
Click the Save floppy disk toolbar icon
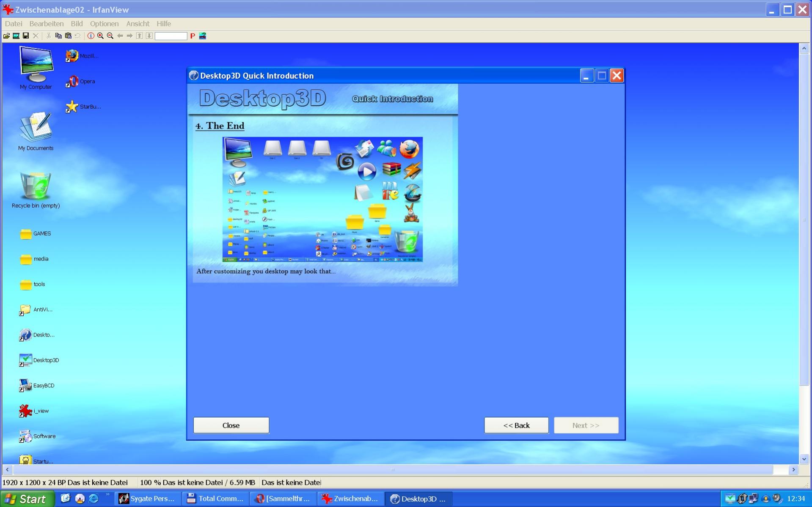(26, 36)
